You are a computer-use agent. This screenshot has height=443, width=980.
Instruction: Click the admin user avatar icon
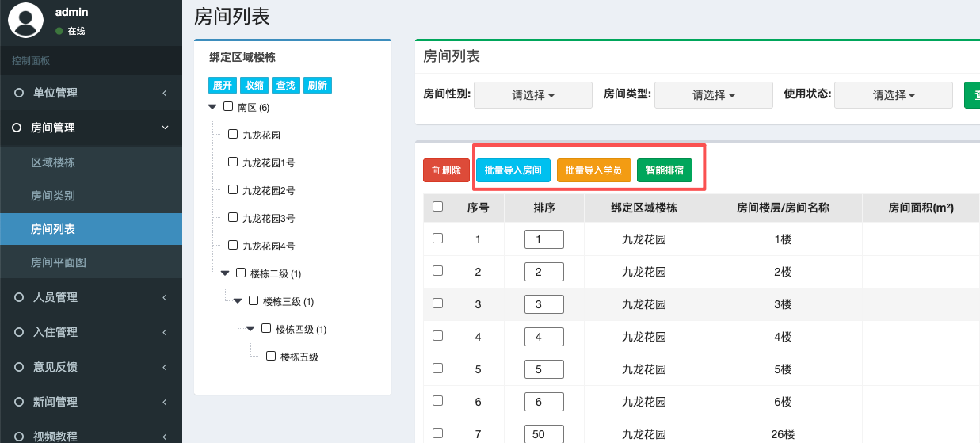click(x=25, y=20)
